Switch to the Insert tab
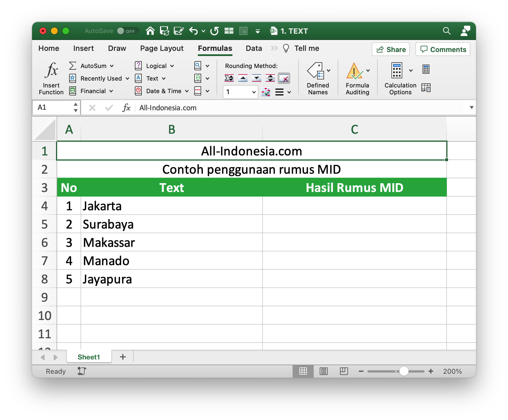This screenshot has width=508, height=420. click(83, 48)
